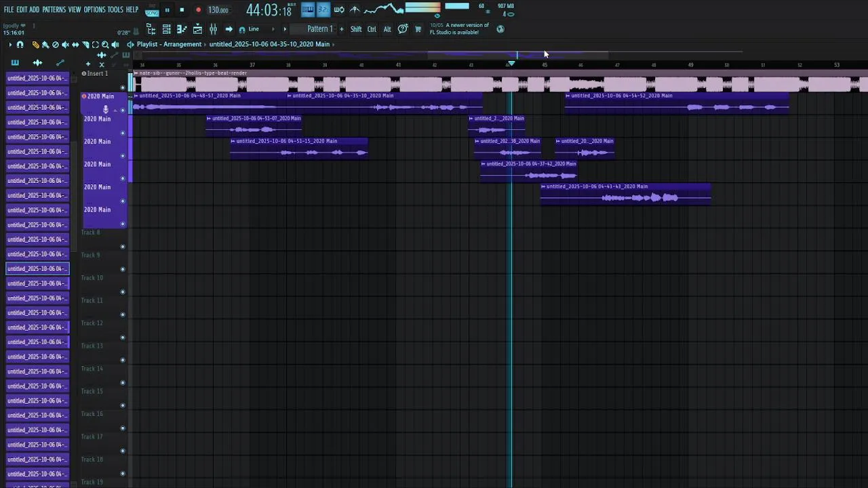Open the PATTERNS menu
Viewport: 868px width, 488px height.
point(54,9)
